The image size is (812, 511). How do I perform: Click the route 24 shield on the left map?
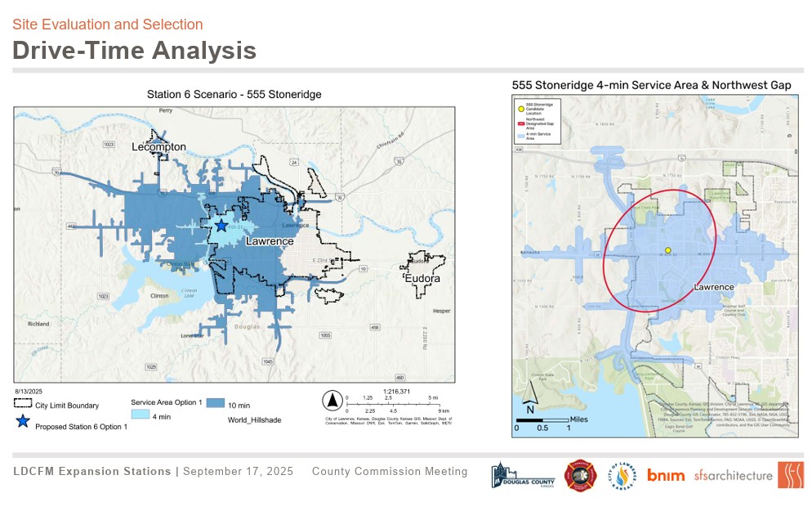pyautogui.click(x=293, y=162)
